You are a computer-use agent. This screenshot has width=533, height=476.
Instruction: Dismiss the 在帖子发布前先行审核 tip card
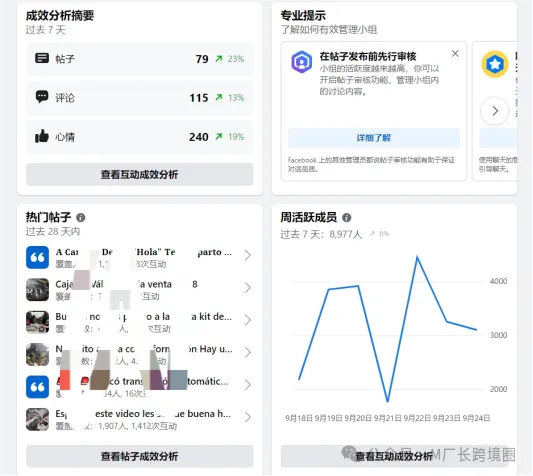click(455, 53)
